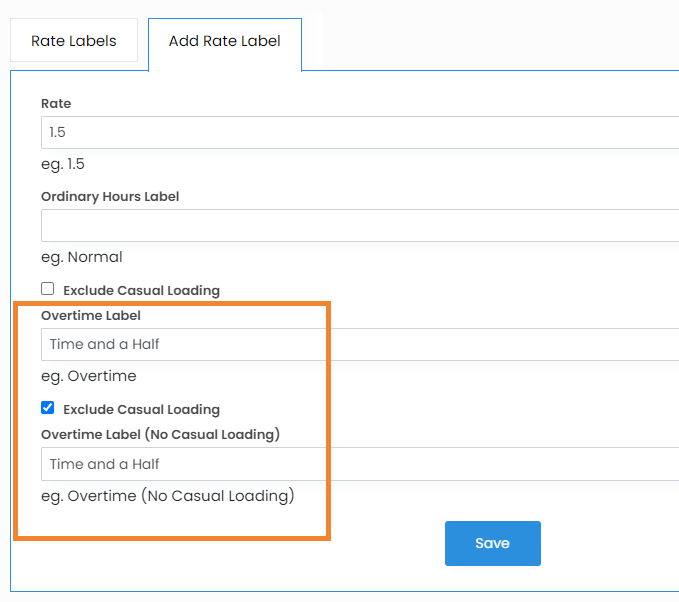Click the label text beside the checked checkbox
Image resolution: width=679 pixels, height=602 pixels.
coord(141,409)
